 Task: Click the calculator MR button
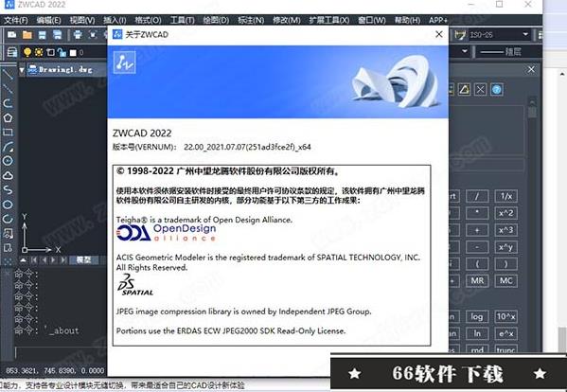point(477,281)
